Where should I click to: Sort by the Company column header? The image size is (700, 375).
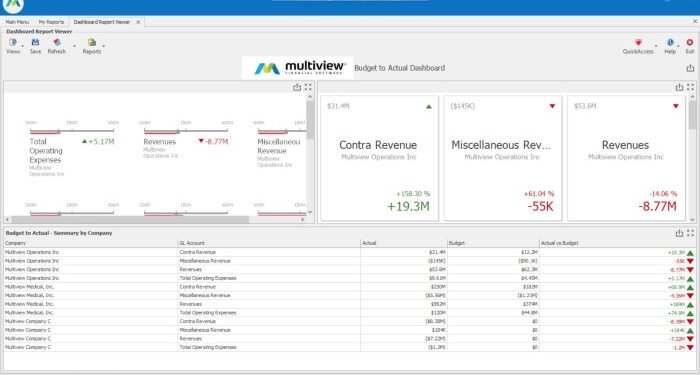91,243
